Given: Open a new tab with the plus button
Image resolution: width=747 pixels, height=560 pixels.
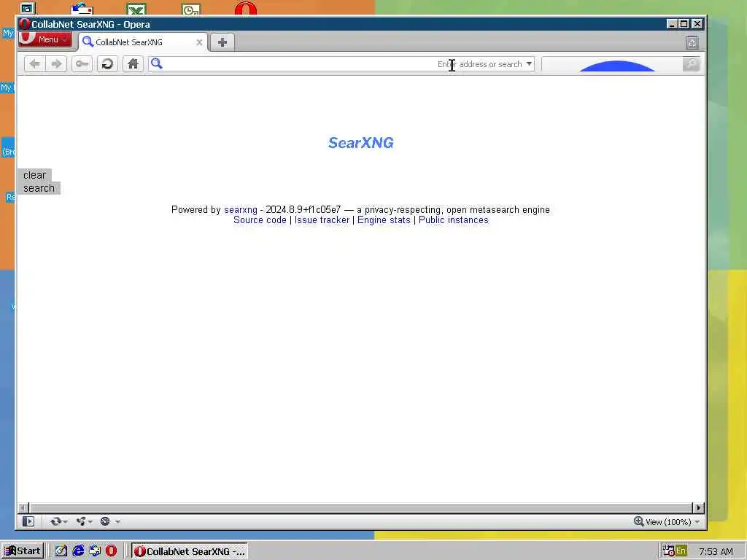Looking at the screenshot, I should [222, 42].
